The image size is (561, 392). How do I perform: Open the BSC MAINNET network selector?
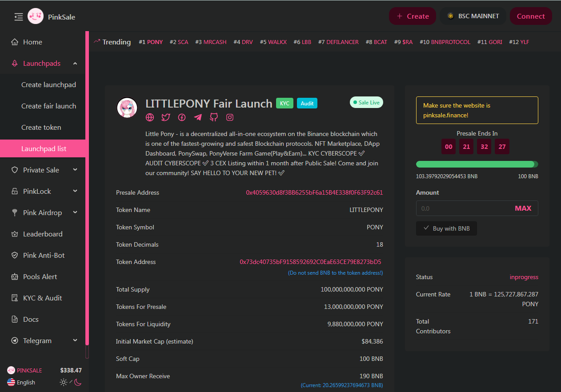[473, 16]
